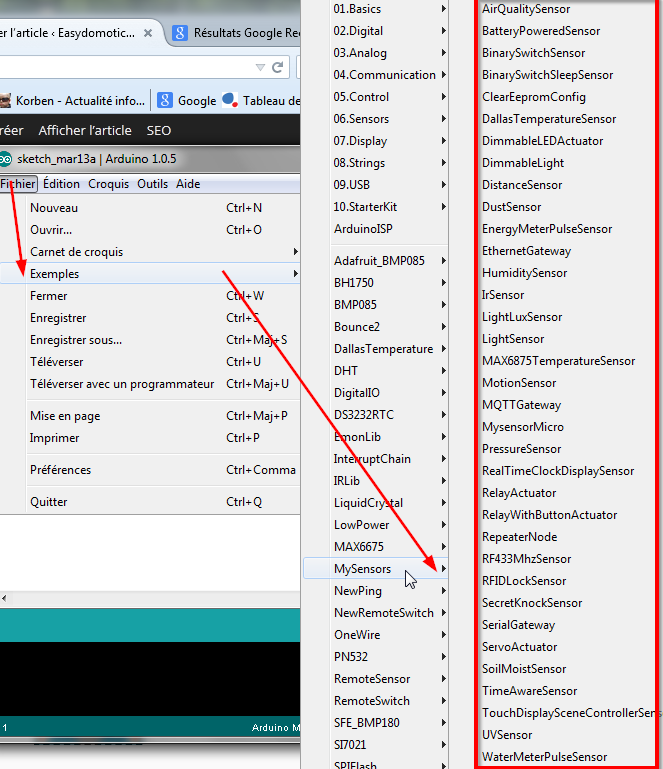Open the address bar history dropdown arrow
The width and height of the screenshot is (663, 769).
coord(260,68)
